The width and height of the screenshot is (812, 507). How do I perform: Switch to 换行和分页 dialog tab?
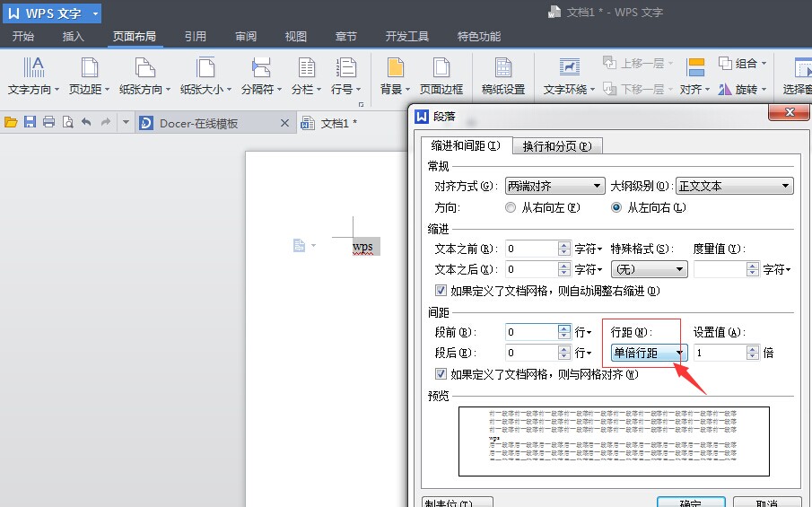click(557, 146)
